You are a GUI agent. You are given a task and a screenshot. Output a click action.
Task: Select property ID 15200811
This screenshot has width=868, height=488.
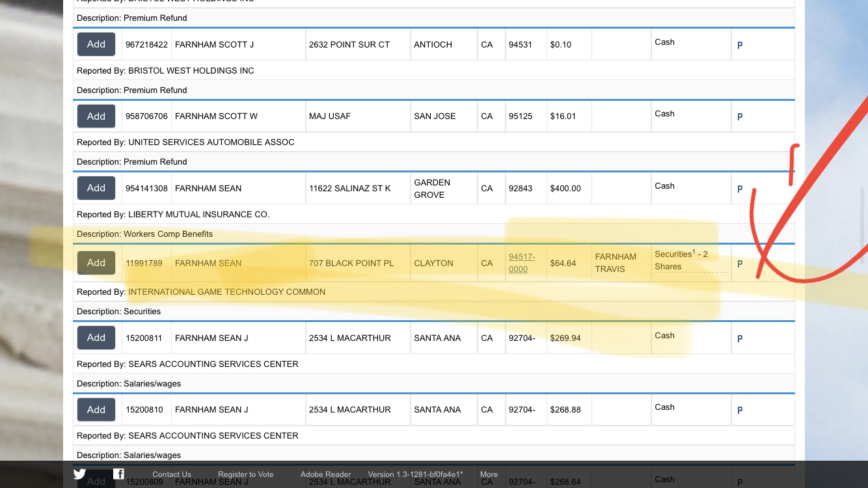click(x=144, y=338)
